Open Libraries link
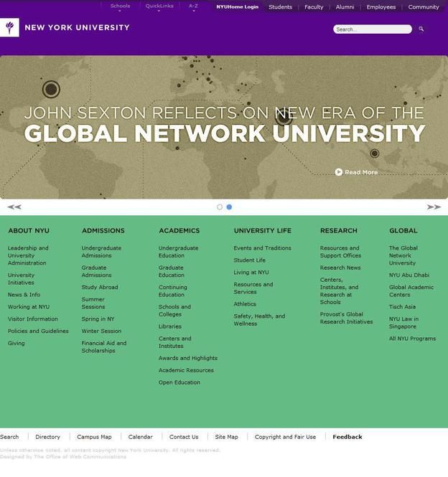The height and width of the screenshot is (477, 448). (x=170, y=326)
